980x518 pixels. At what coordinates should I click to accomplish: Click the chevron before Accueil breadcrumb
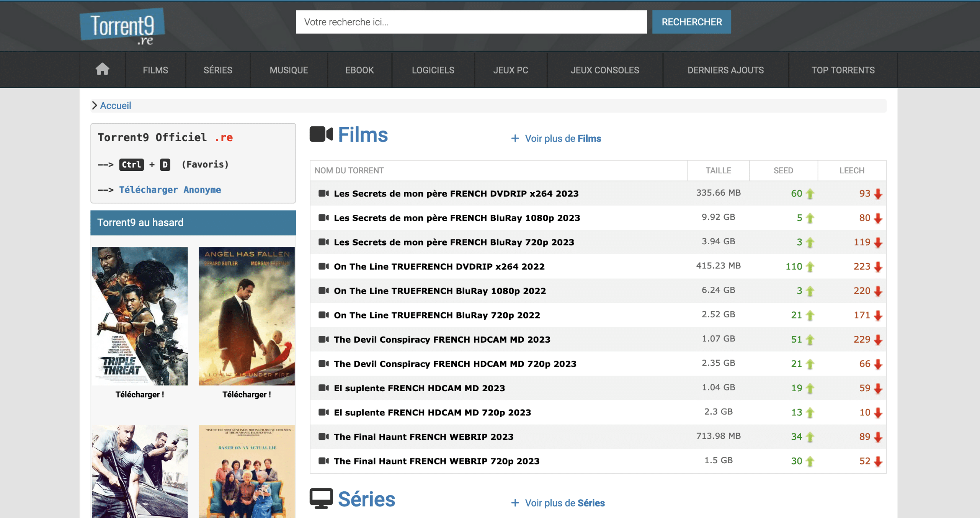(x=95, y=105)
